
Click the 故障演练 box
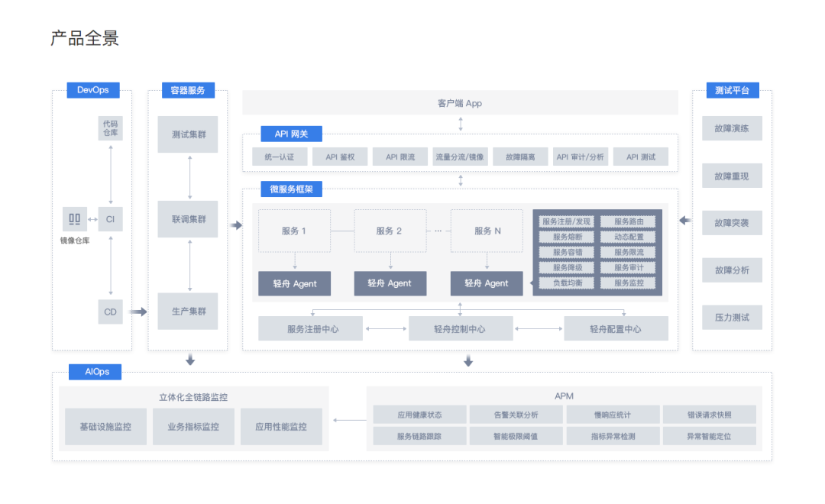click(x=732, y=128)
